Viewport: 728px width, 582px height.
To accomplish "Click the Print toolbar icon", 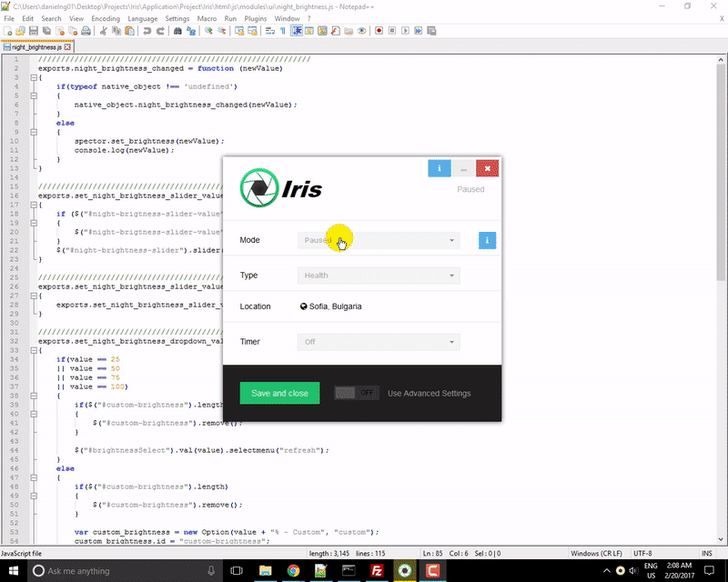I will point(86,31).
